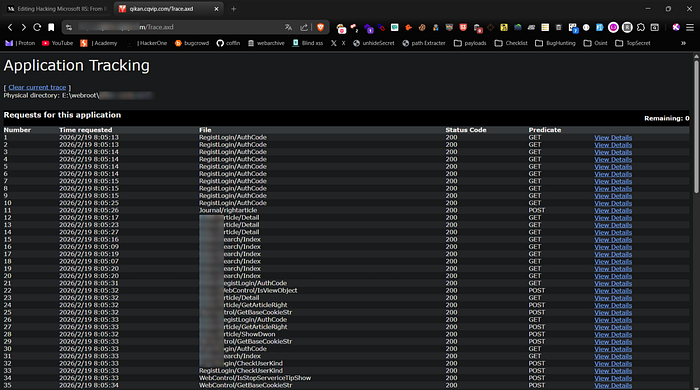Open the GitHub coffin bookmark
The image size is (700, 390).
point(228,43)
